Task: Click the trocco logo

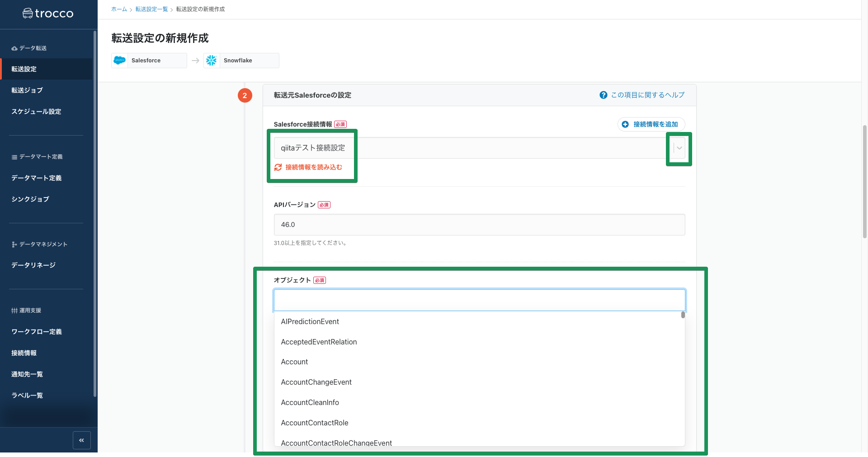Action: 48,14
